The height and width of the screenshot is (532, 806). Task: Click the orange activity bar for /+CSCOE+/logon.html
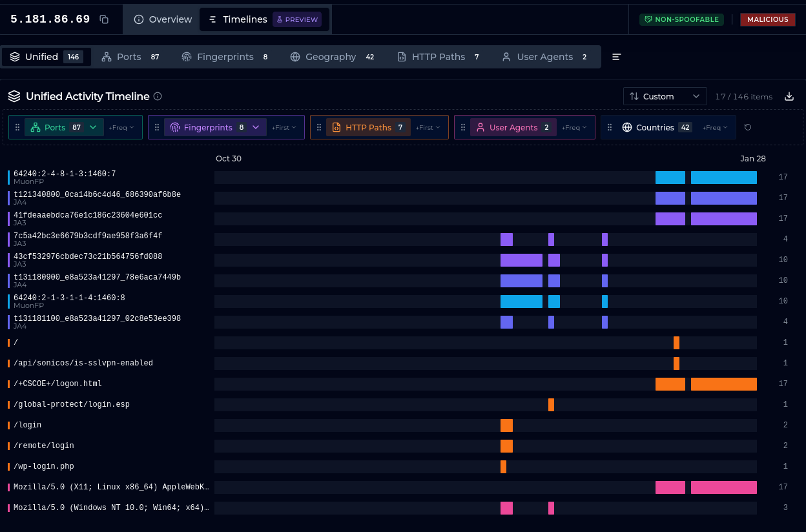click(723, 384)
